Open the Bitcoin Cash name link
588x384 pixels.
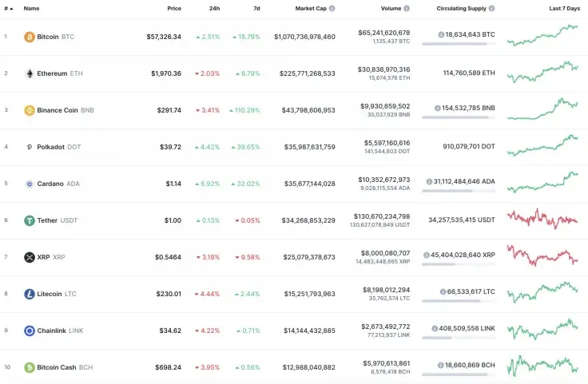pyautogui.click(x=57, y=367)
